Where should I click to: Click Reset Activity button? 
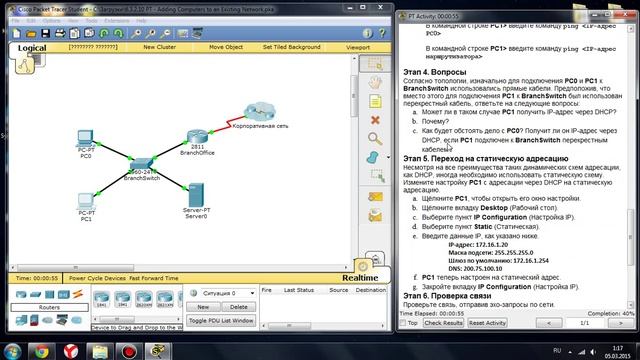pos(487,323)
